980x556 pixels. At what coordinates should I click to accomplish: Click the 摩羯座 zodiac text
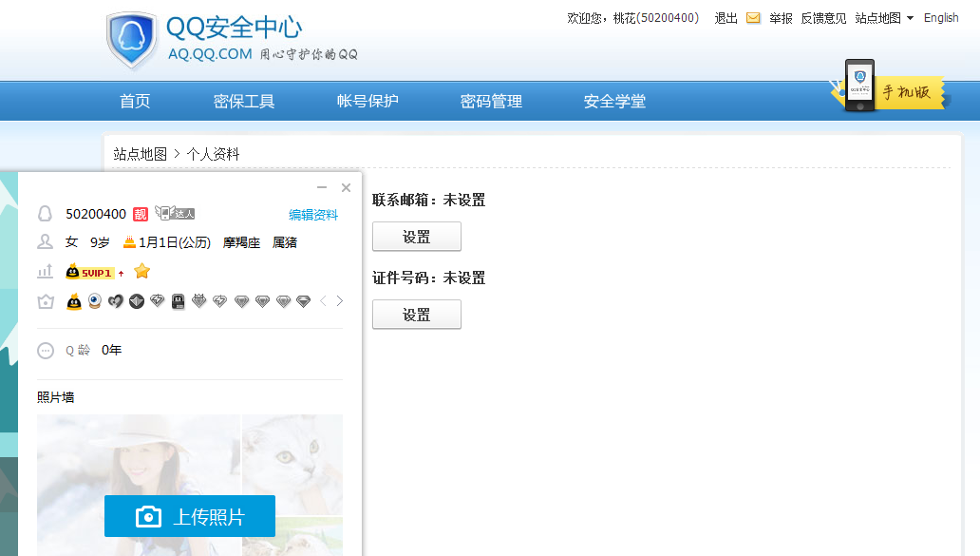point(241,242)
